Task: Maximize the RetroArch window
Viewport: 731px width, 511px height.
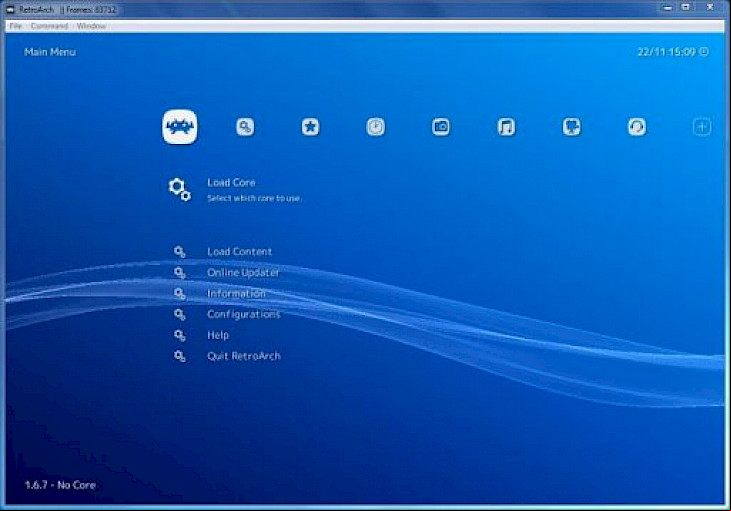Action: coord(686,8)
